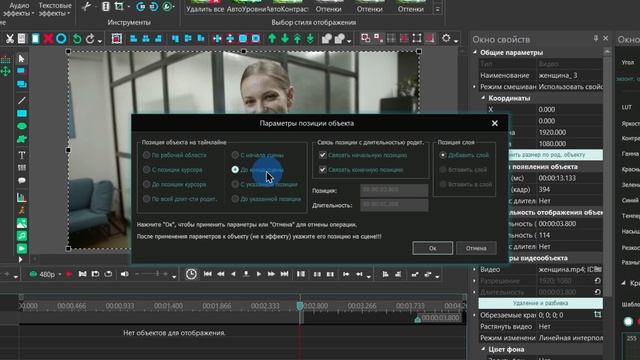
Task: Apply the Удалить все style
Action: point(205,7)
